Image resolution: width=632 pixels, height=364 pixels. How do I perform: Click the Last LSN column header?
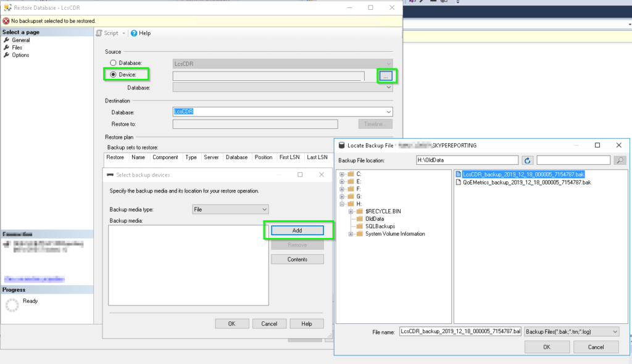click(x=317, y=157)
